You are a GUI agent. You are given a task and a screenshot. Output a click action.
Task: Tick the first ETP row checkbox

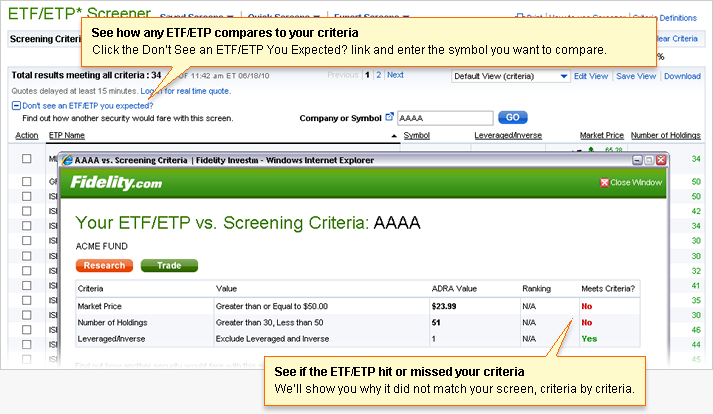[x=27, y=159]
